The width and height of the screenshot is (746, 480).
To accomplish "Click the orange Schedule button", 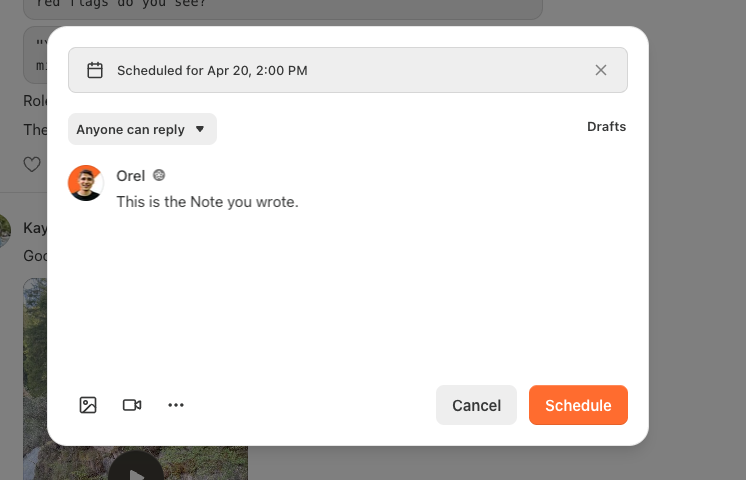I will (578, 405).
